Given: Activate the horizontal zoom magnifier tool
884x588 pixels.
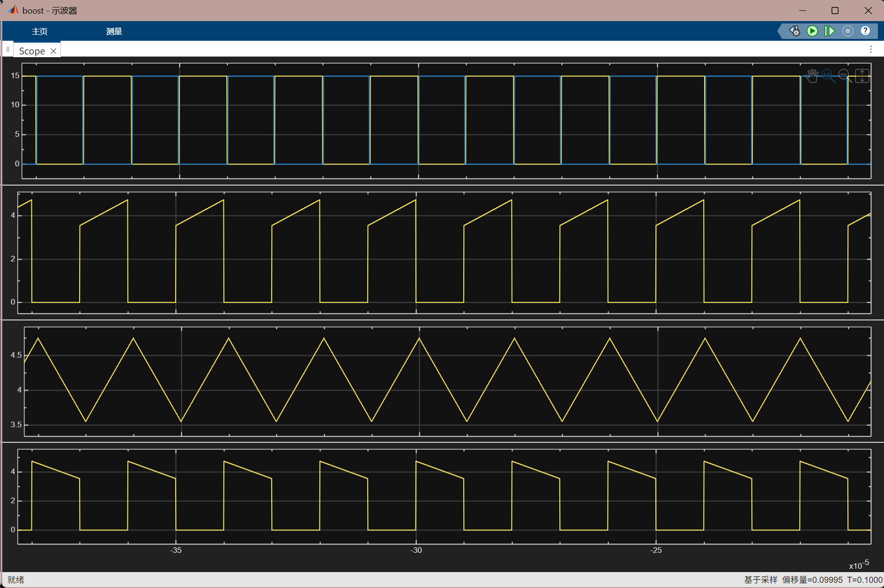Looking at the screenshot, I should pyautogui.click(x=828, y=75).
